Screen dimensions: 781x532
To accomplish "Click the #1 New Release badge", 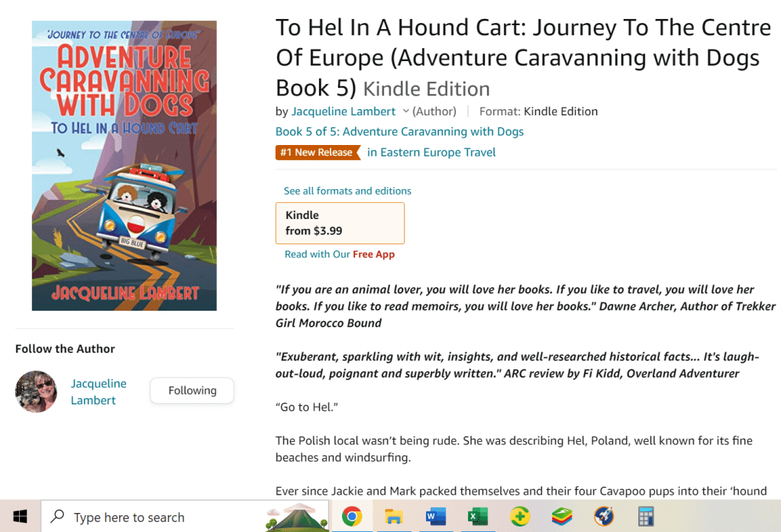I will [x=317, y=152].
